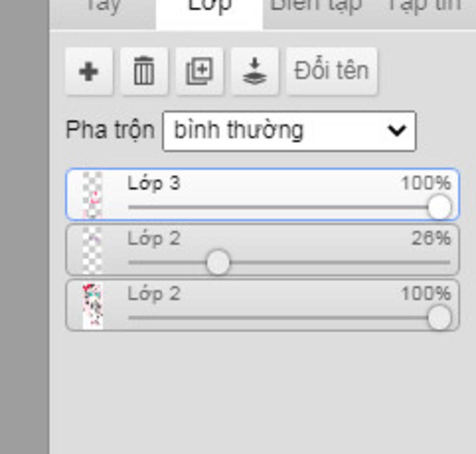Click name of the 26% Lớp 2 layer
The height and width of the screenshot is (454, 476).
tap(154, 239)
